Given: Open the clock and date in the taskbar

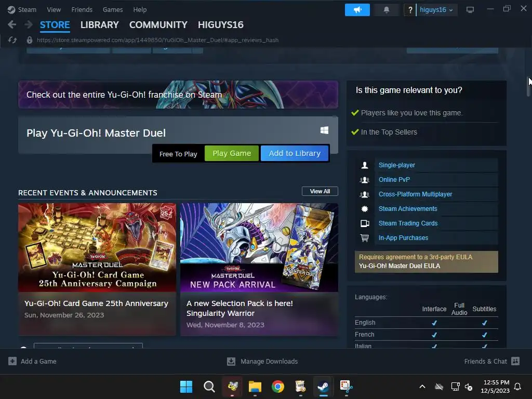Looking at the screenshot, I should tap(495, 387).
